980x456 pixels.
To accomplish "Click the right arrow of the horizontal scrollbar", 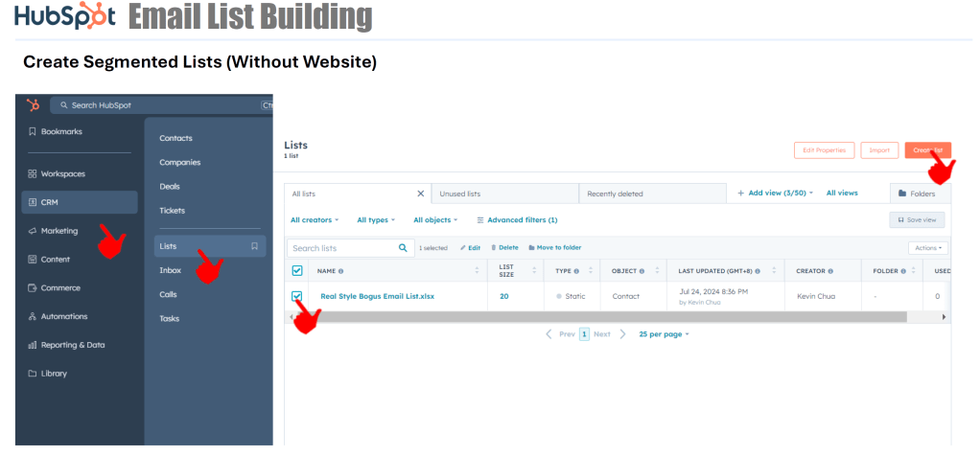I will 944,317.
